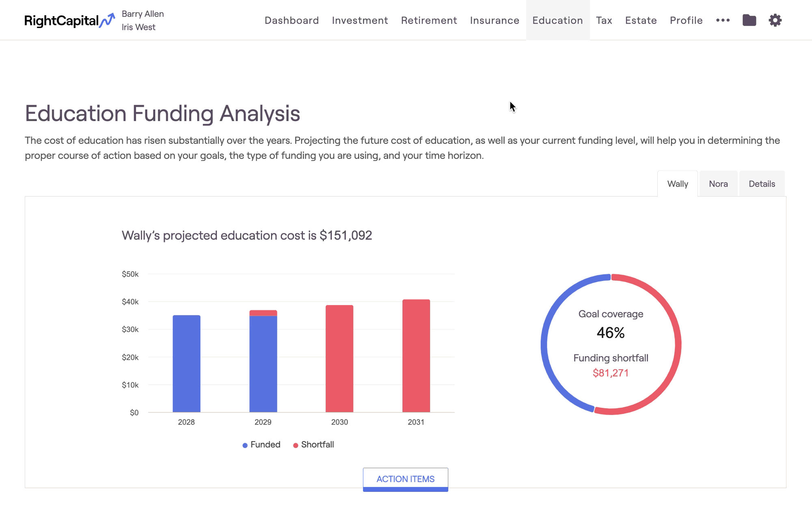Click the 2030 shortfall bar
This screenshot has height=515, width=812.
(339, 358)
